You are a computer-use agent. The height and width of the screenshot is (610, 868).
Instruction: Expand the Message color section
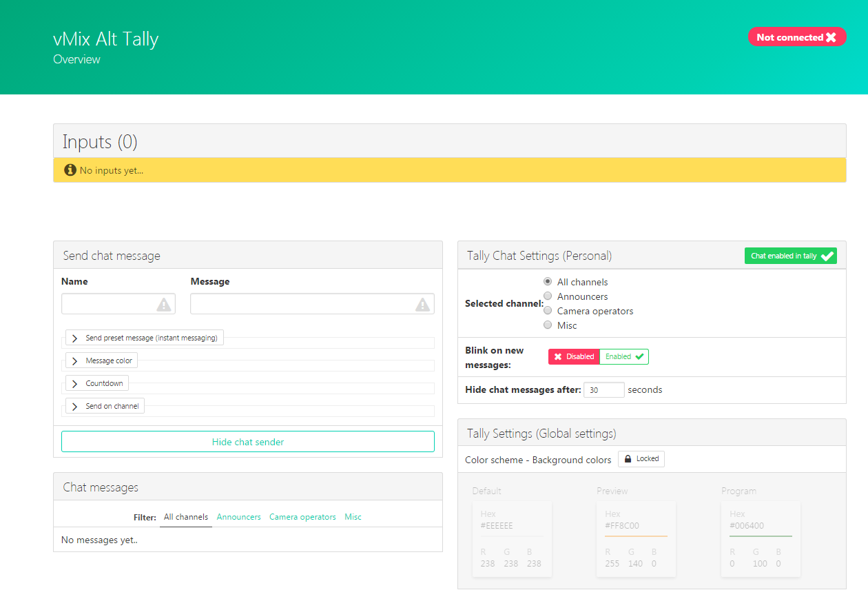[102, 360]
